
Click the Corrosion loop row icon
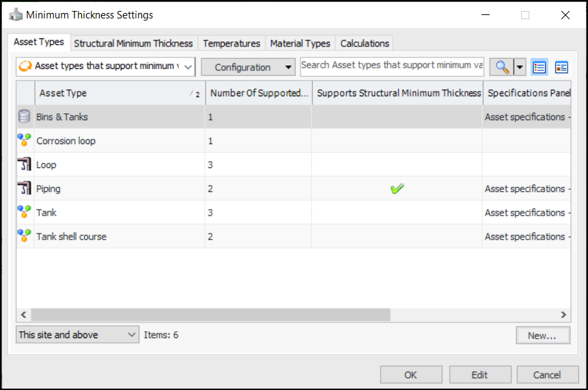[x=25, y=141]
